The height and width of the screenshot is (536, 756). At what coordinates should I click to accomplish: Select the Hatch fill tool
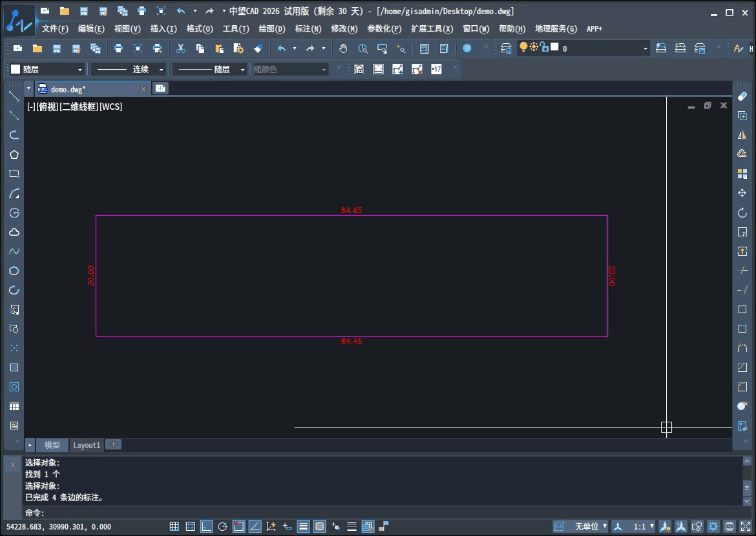point(14,367)
